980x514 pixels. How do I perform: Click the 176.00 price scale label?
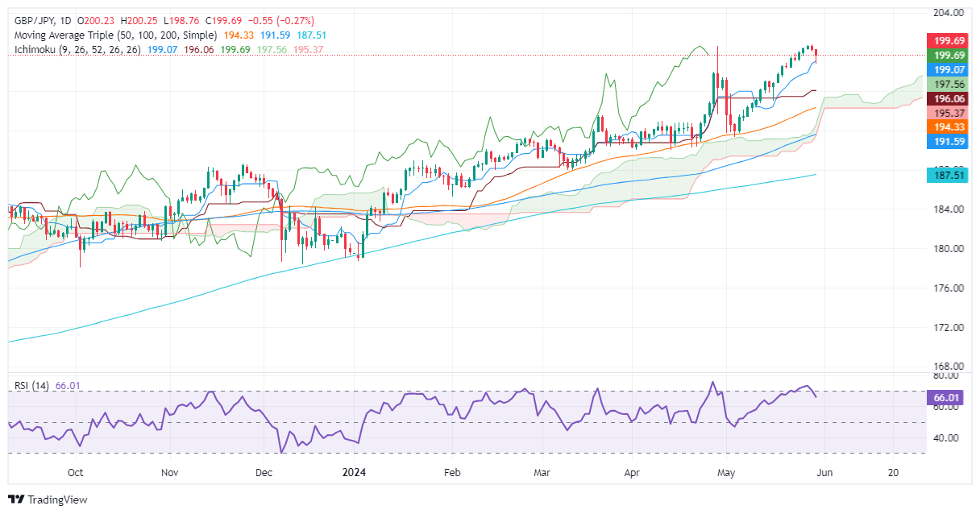click(x=948, y=288)
